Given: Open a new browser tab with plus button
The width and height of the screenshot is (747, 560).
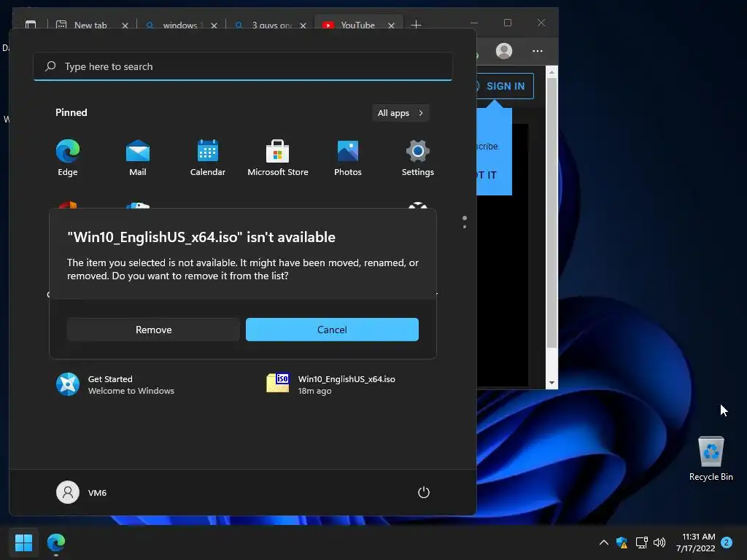Looking at the screenshot, I should [x=416, y=24].
